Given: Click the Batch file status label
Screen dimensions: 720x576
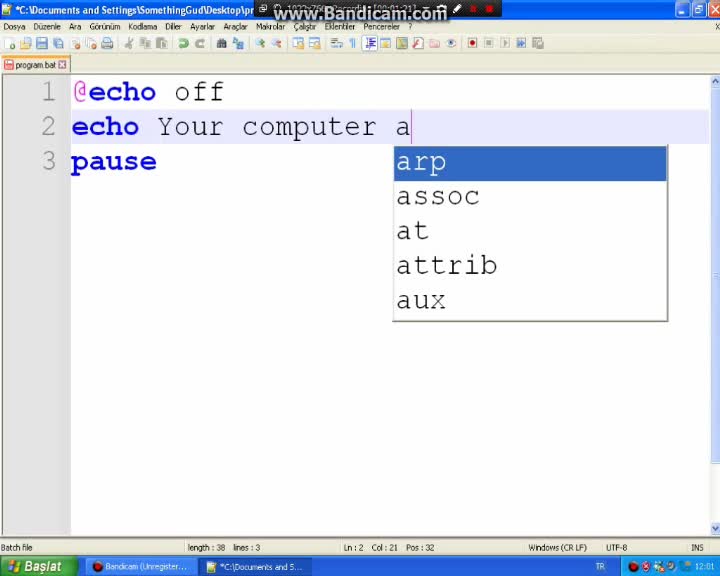Looking at the screenshot, I should (17, 548).
